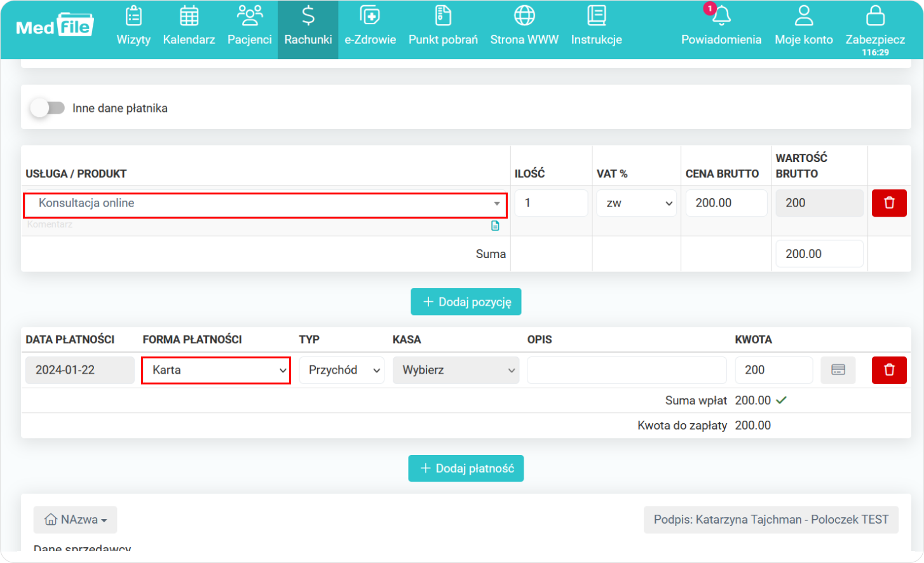Viewport: 924px width, 563px height.
Task: Open the Konsultacja online service dropdown
Action: point(265,204)
